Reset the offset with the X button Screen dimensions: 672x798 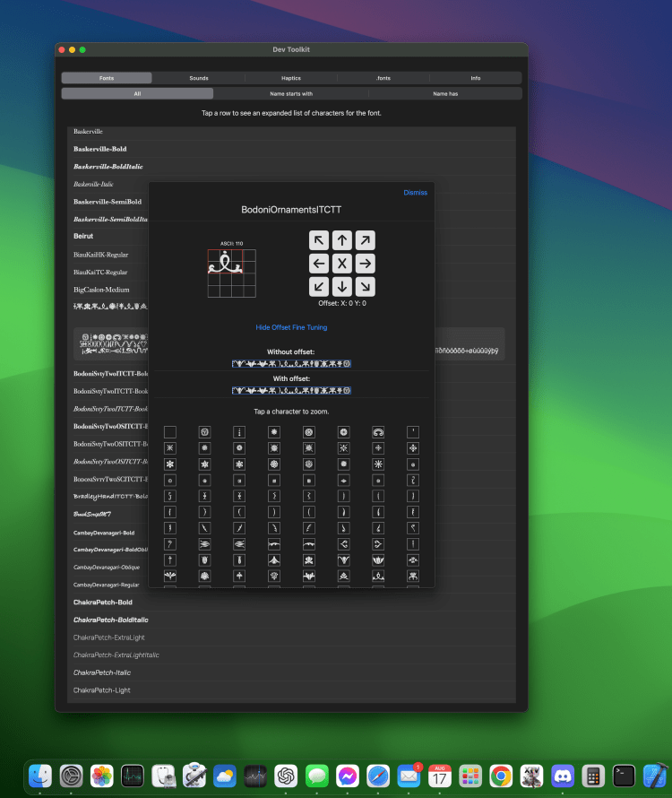(x=342, y=264)
